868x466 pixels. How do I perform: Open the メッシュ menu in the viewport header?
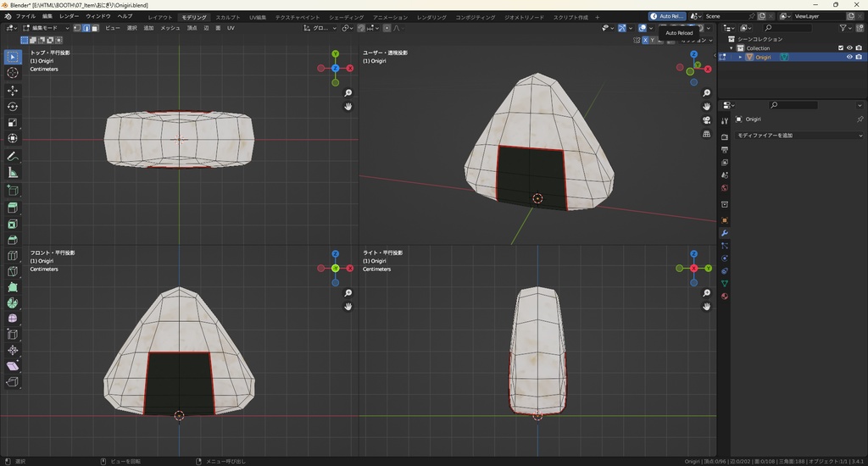pos(170,28)
